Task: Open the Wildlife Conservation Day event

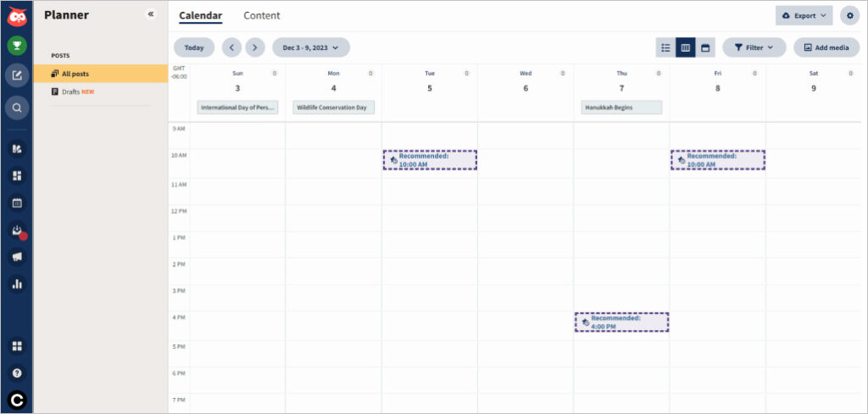Action: (x=333, y=108)
